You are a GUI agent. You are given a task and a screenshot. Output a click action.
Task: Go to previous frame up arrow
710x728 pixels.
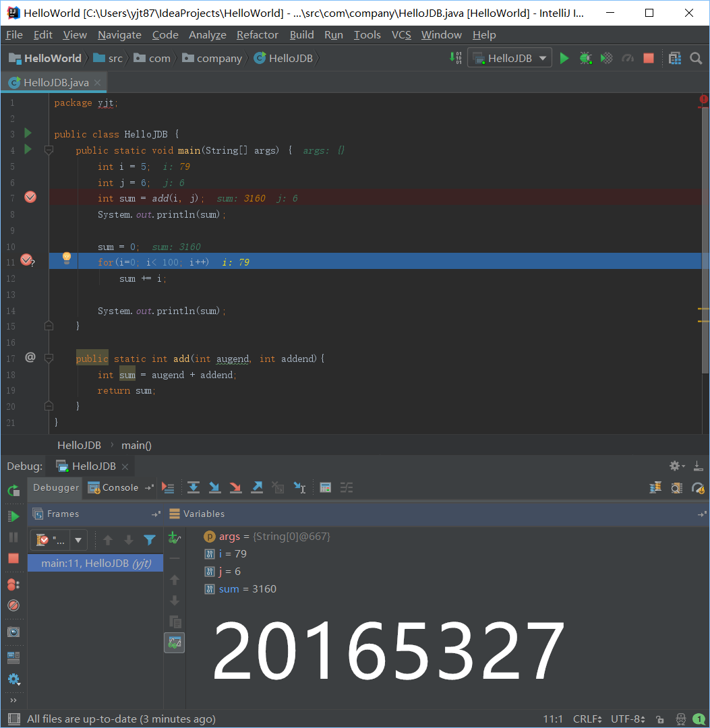tap(108, 540)
